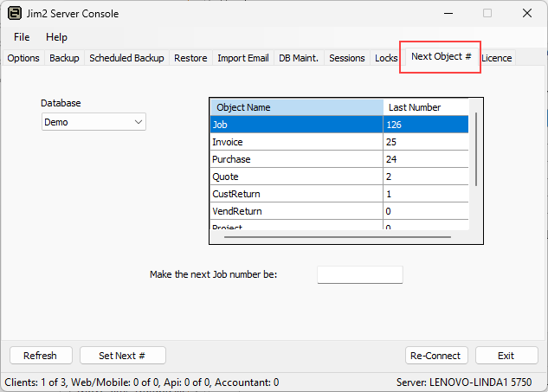The height and width of the screenshot is (392, 548).
Task: Open the DB Maint. tab
Action: coord(299,59)
